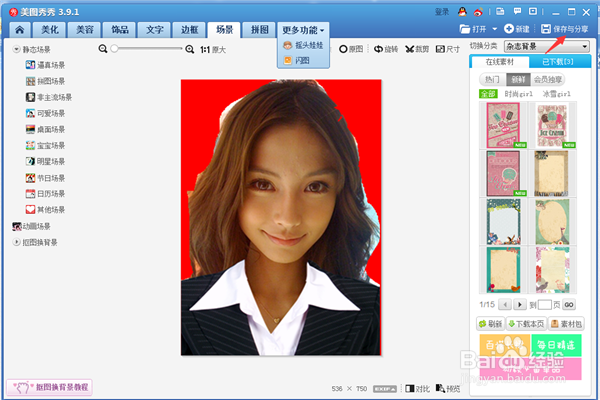Expand the 抠图换背景 section
This screenshot has width=600, height=400.
point(16,242)
